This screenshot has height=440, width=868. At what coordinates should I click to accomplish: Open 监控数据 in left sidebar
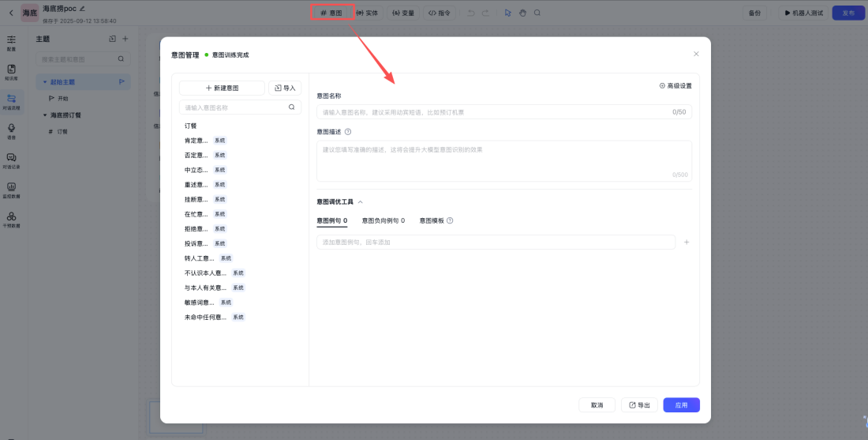tap(12, 190)
